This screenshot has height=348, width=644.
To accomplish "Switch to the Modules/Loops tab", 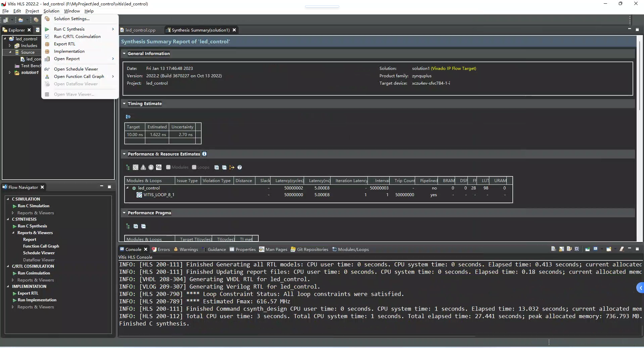I will pyautogui.click(x=351, y=250).
